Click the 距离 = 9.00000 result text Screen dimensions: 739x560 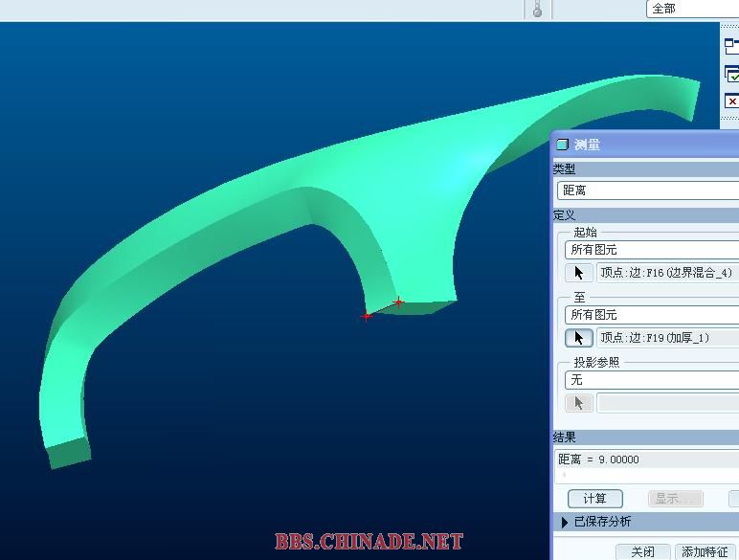pyautogui.click(x=599, y=459)
